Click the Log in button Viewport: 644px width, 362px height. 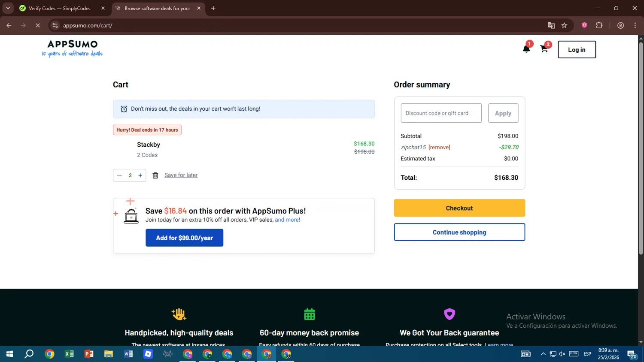(577, 50)
